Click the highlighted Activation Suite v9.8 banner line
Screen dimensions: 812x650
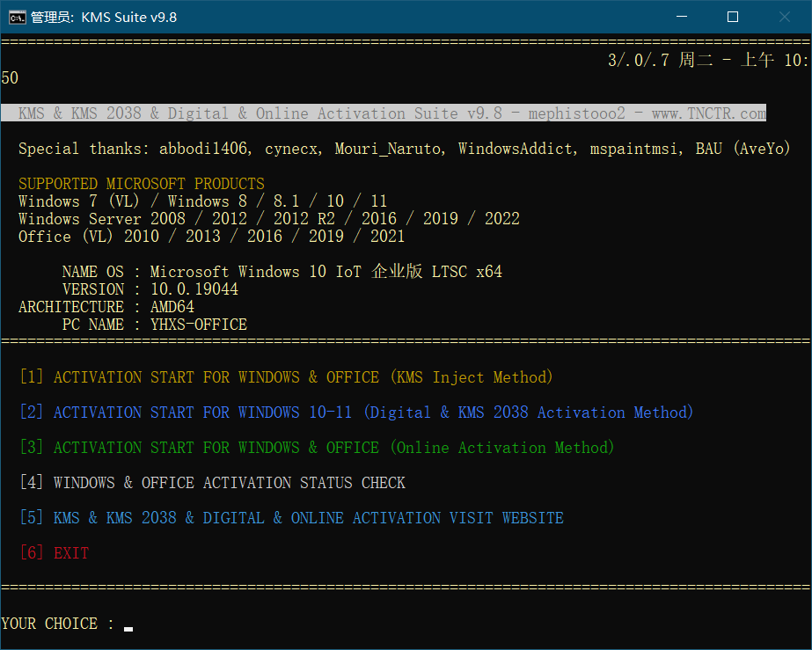[x=384, y=113]
